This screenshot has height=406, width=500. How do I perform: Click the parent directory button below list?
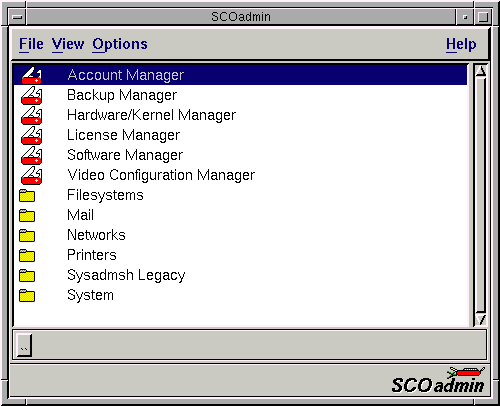click(24, 345)
